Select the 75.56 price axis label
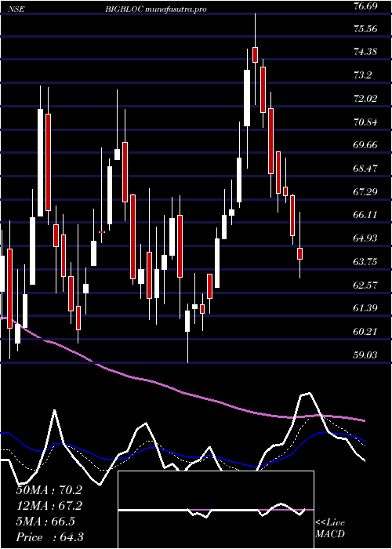 pos(366,29)
